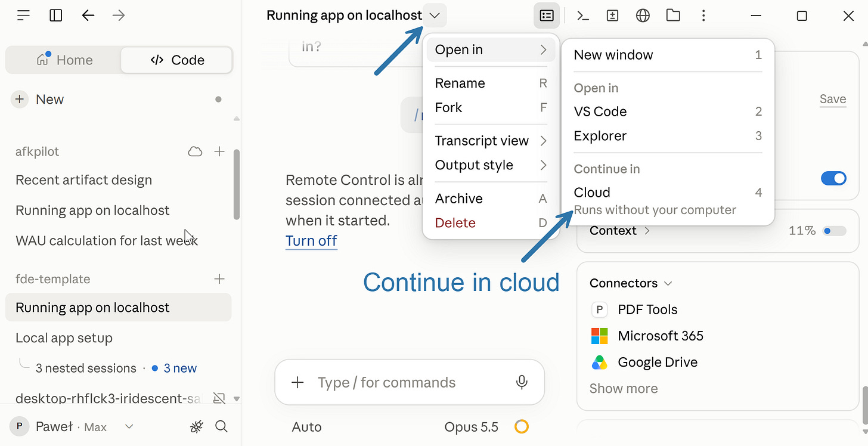This screenshot has width=868, height=446.
Task: Go back with the left arrow
Action: coord(88,16)
